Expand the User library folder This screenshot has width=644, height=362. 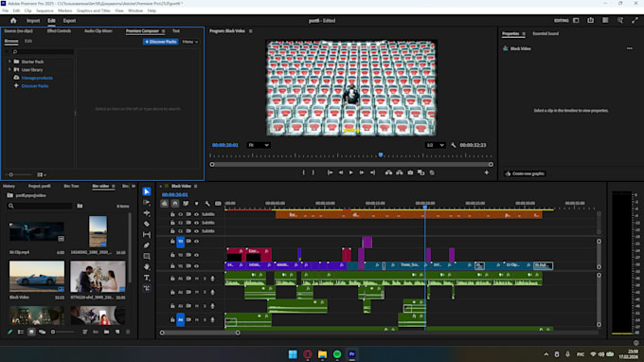9,69
